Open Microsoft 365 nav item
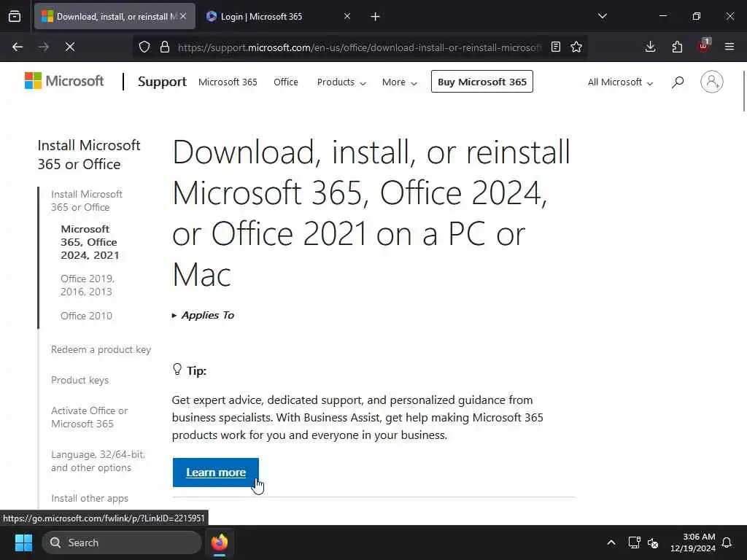This screenshot has height=560, width=747. point(228,82)
